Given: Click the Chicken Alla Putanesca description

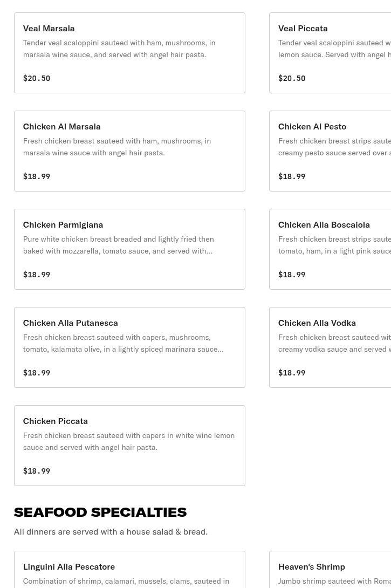Looking at the screenshot, I should [x=123, y=343].
